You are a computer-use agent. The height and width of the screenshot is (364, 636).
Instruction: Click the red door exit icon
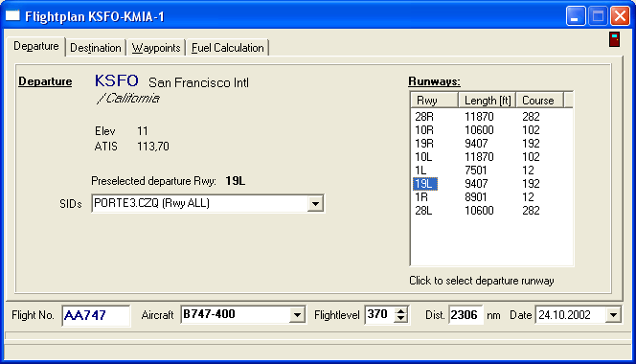615,39
